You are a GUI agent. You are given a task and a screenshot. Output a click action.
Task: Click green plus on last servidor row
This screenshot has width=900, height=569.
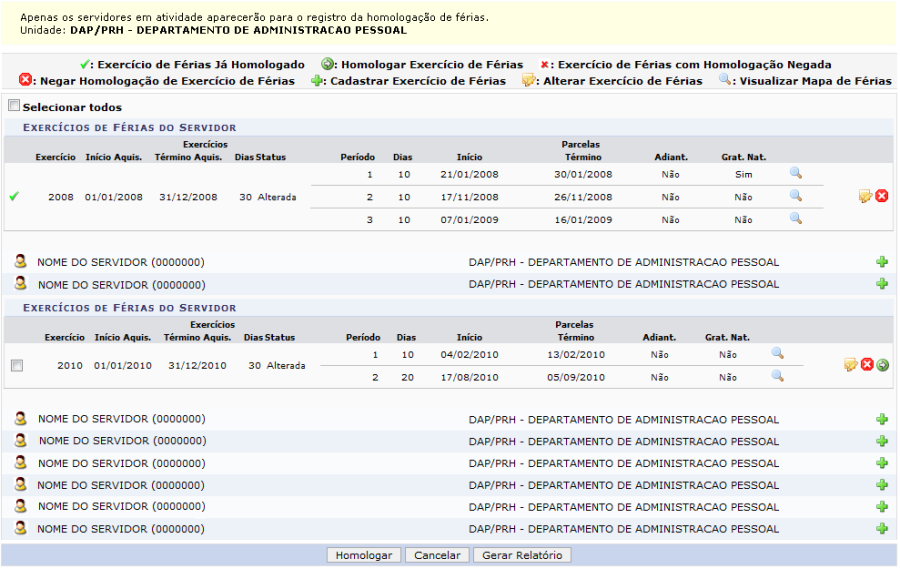[882, 528]
